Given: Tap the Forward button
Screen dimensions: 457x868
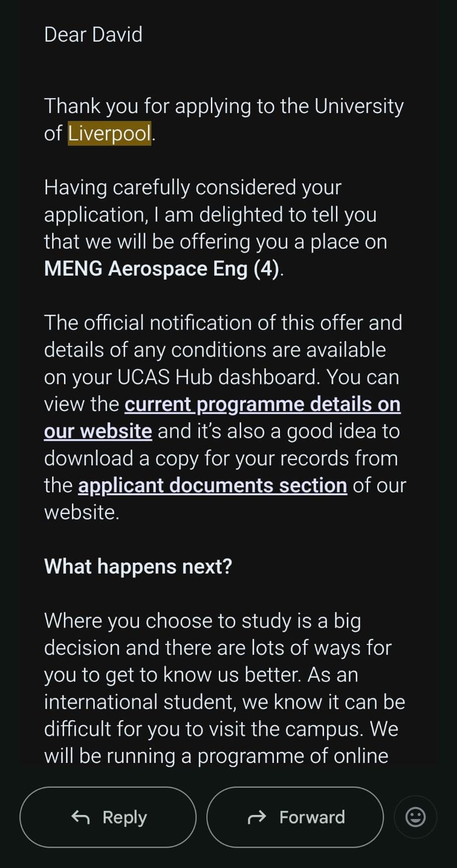Looking at the screenshot, I should (295, 817).
